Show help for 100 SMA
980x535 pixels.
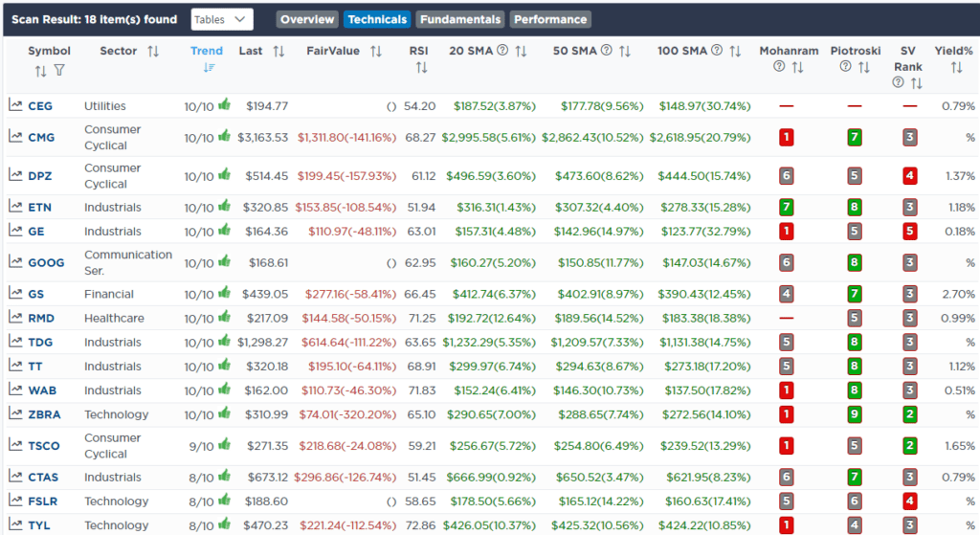pos(717,50)
